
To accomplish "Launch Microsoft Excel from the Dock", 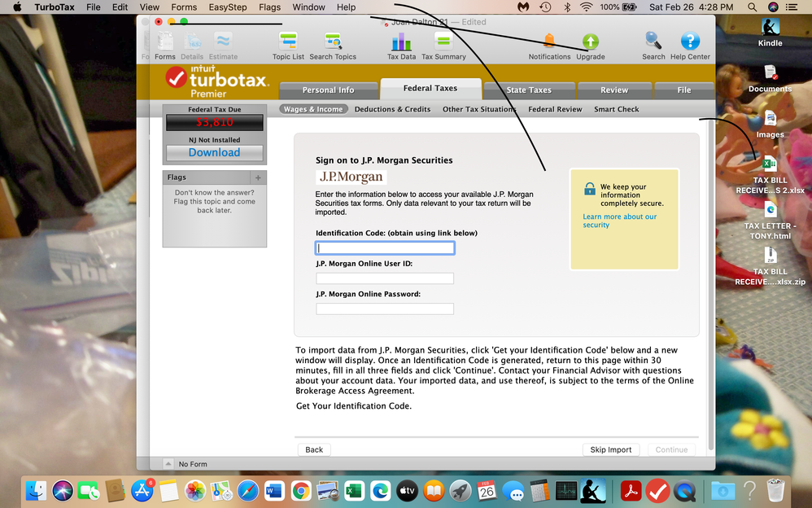I will point(354,490).
